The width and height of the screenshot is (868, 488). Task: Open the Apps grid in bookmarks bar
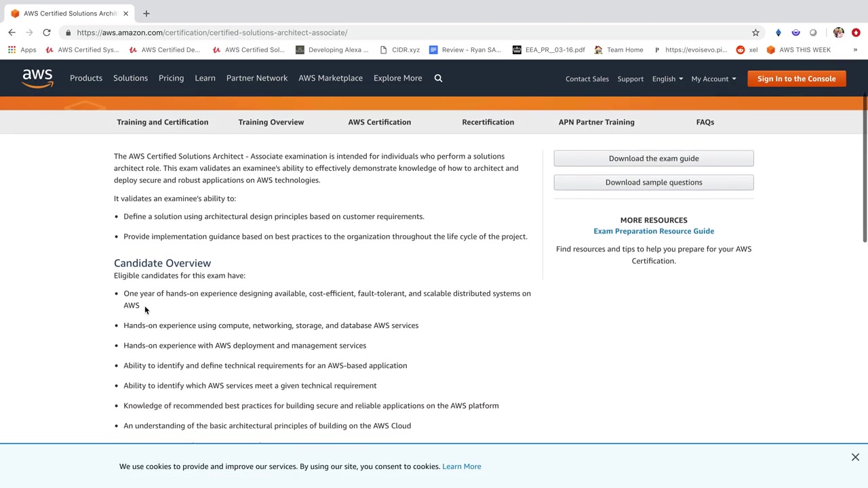(22, 49)
